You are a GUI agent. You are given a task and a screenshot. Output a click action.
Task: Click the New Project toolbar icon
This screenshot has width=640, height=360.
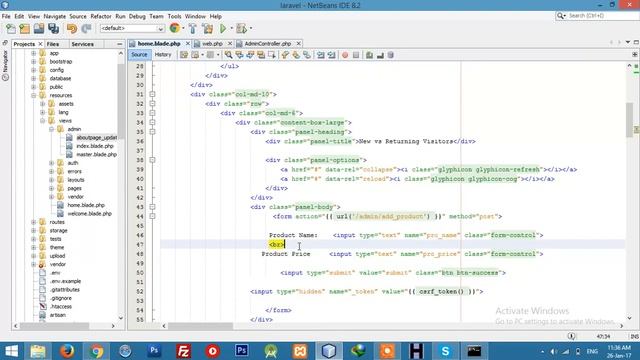(x=24, y=29)
